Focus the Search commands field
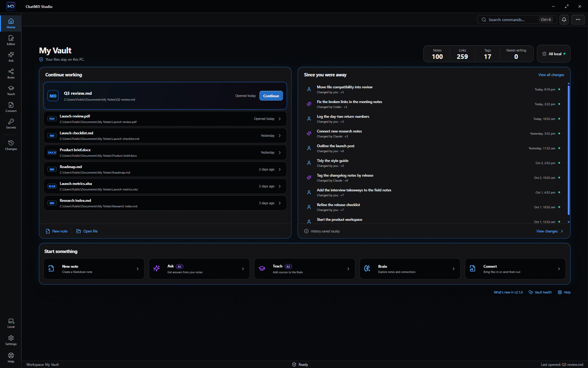Screen dimensions: 588x368 tap(517, 20)
